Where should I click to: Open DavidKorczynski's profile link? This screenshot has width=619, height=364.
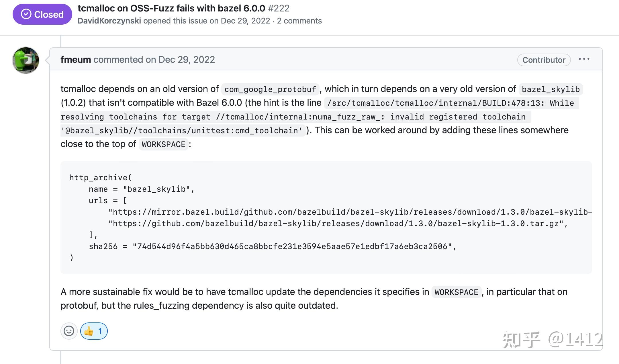pos(110,21)
